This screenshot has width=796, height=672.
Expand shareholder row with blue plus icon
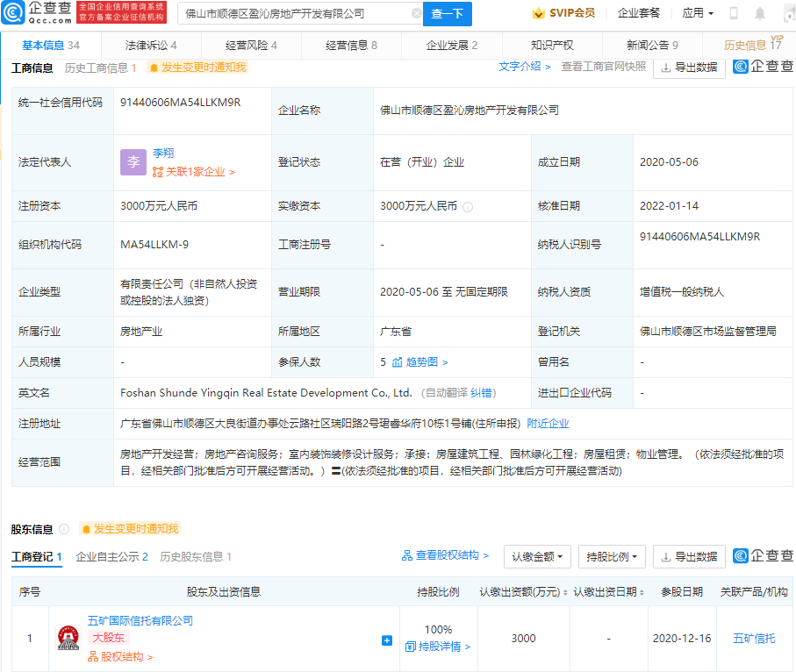(x=386, y=640)
